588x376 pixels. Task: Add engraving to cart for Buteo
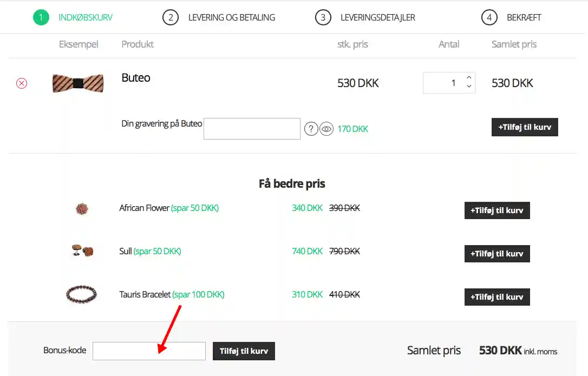pyautogui.click(x=525, y=127)
